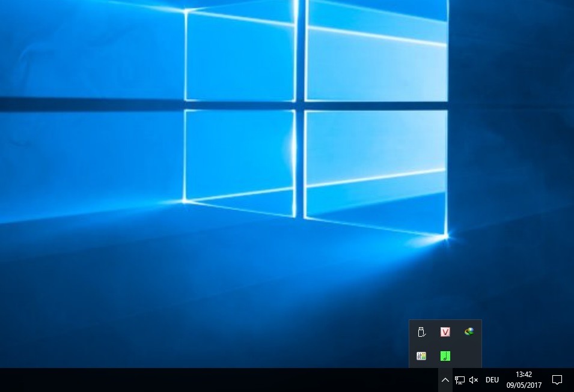
Task: Click the muted speaker volume icon
Action: pyautogui.click(x=474, y=380)
